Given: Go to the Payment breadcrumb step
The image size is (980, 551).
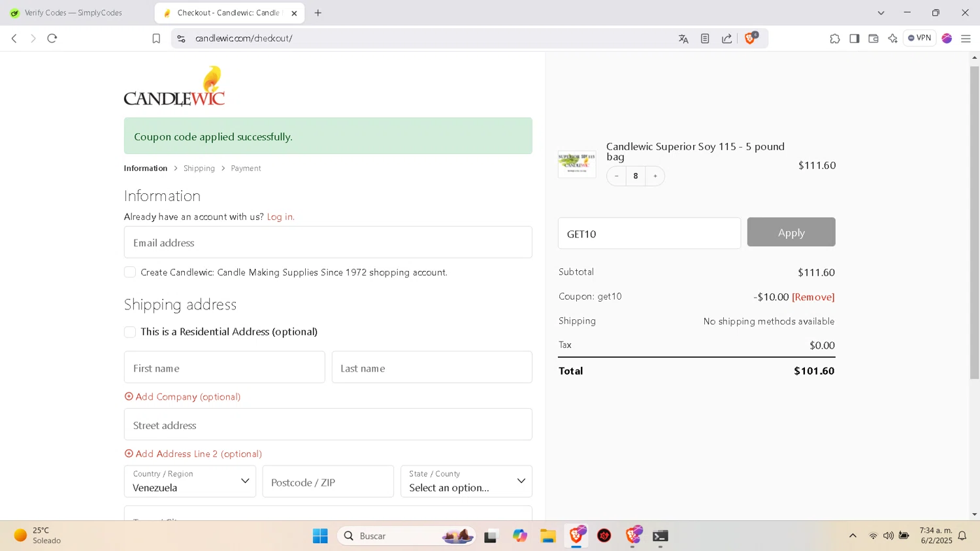Looking at the screenshot, I should click(x=246, y=168).
